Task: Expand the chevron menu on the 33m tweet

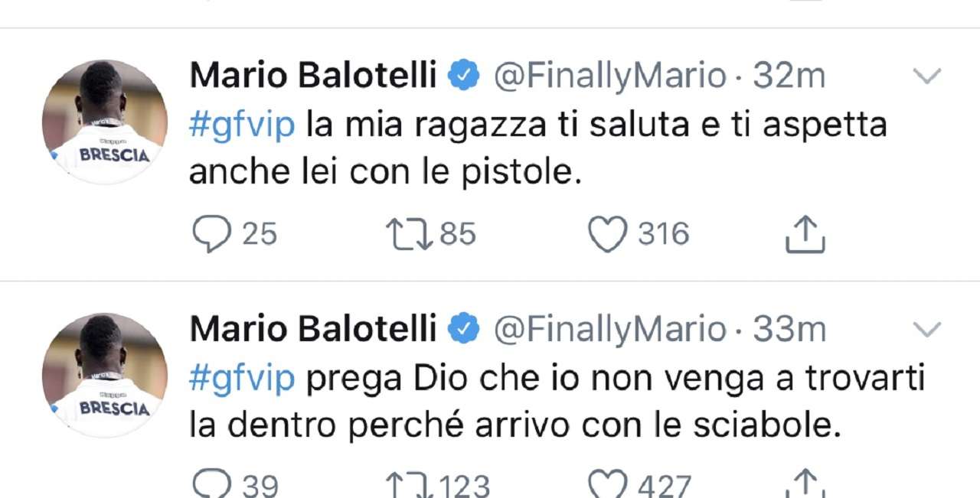Action: pos(928,330)
